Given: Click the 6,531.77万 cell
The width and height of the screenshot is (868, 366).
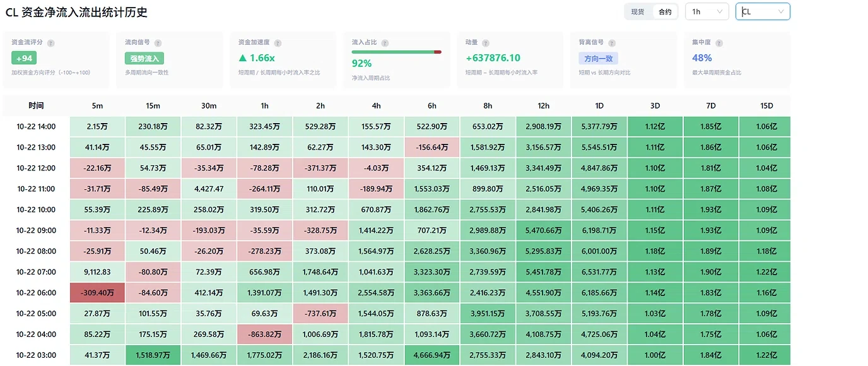Looking at the screenshot, I should pyautogui.click(x=599, y=272).
